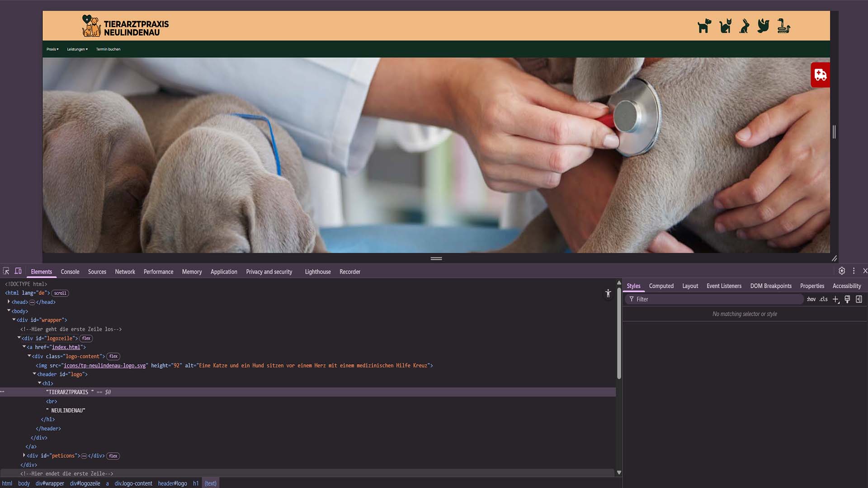The image size is (868, 488).
Task: Toggle the device toolbar icon
Action: (18, 271)
